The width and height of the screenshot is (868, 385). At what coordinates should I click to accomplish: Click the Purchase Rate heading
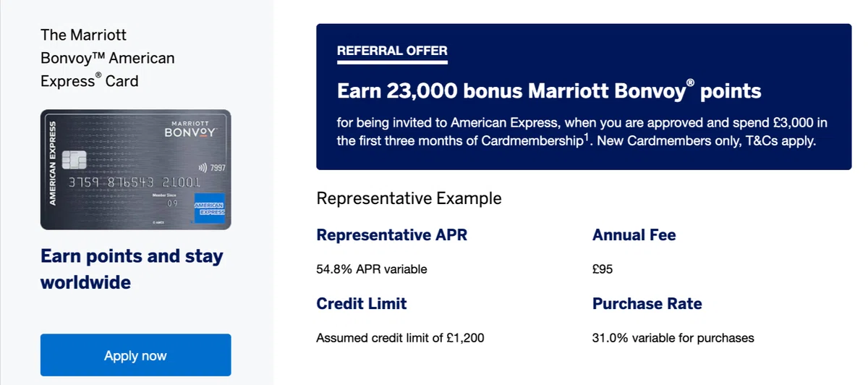tap(647, 304)
